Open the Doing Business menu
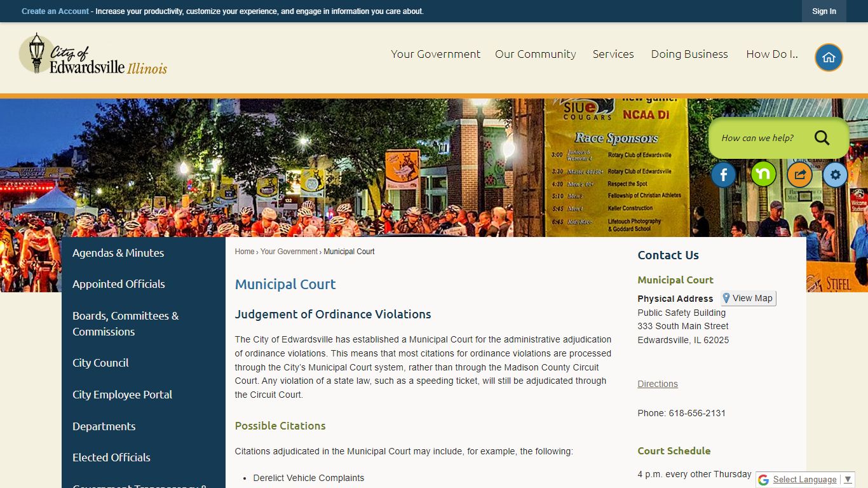The width and height of the screenshot is (868, 488). click(689, 54)
